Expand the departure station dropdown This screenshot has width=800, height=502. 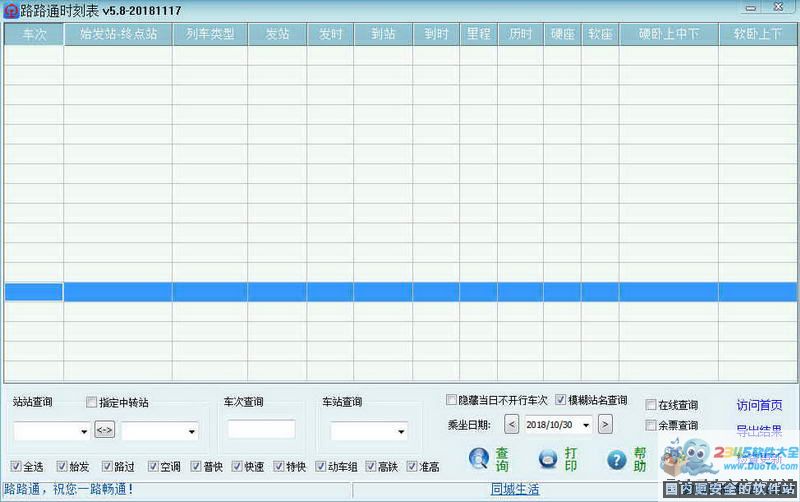click(x=82, y=431)
